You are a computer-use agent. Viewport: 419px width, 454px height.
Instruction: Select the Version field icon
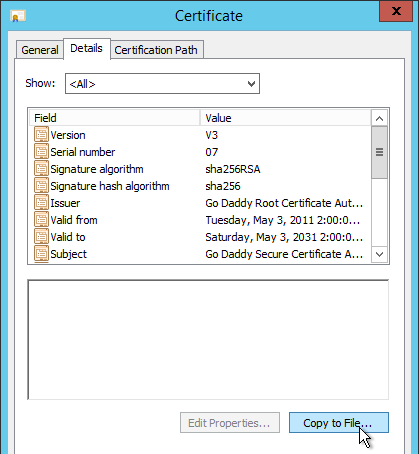click(x=41, y=135)
